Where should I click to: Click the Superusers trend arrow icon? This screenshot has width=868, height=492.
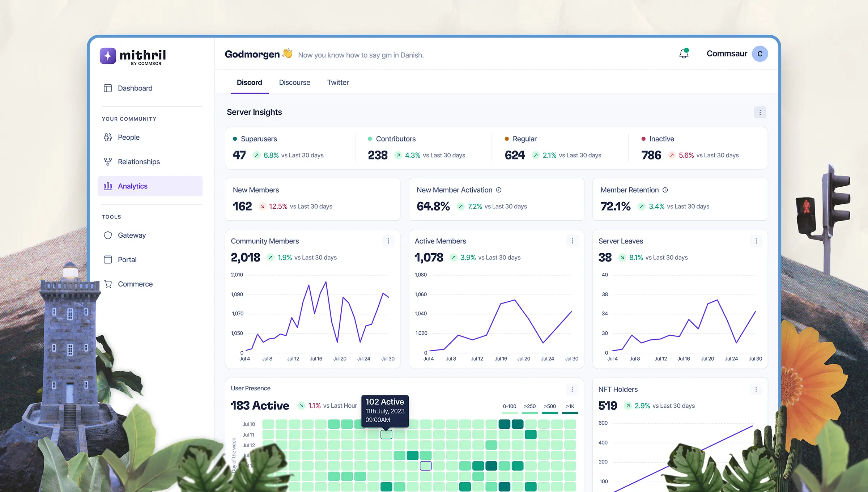click(256, 155)
